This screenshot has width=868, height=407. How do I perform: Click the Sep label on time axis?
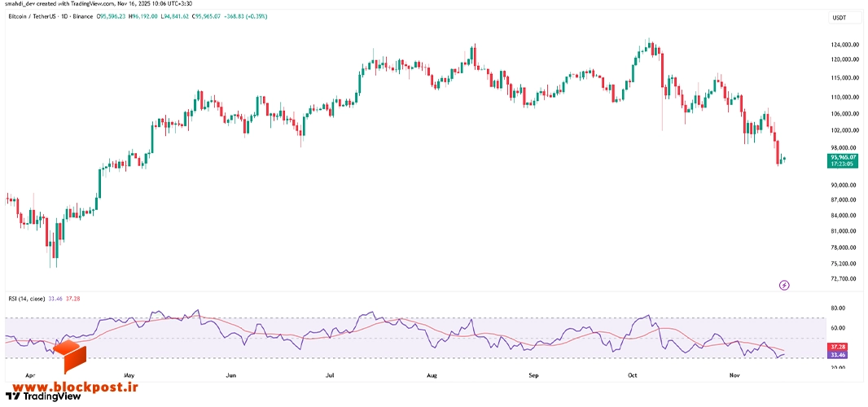(533, 375)
